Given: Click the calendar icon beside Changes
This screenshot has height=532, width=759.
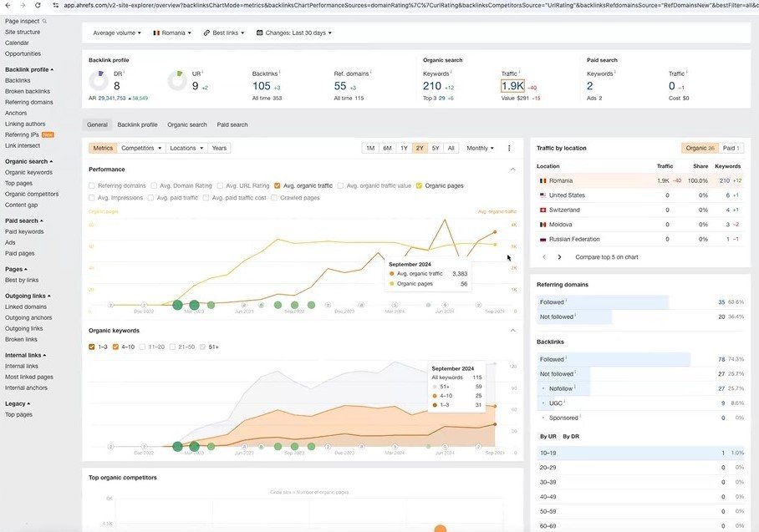Looking at the screenshot, I should click(x=259, y=33).
